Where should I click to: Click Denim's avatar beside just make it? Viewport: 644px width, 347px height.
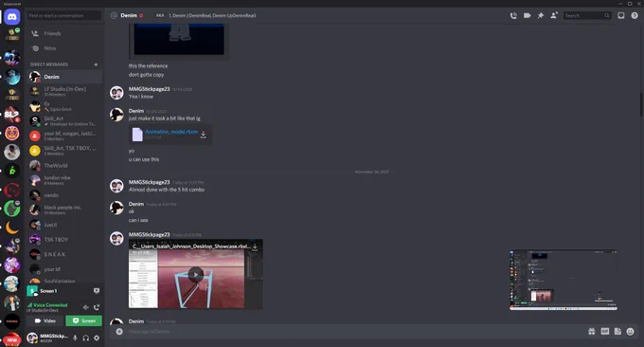pyautogui.click(x=116, y=115)
